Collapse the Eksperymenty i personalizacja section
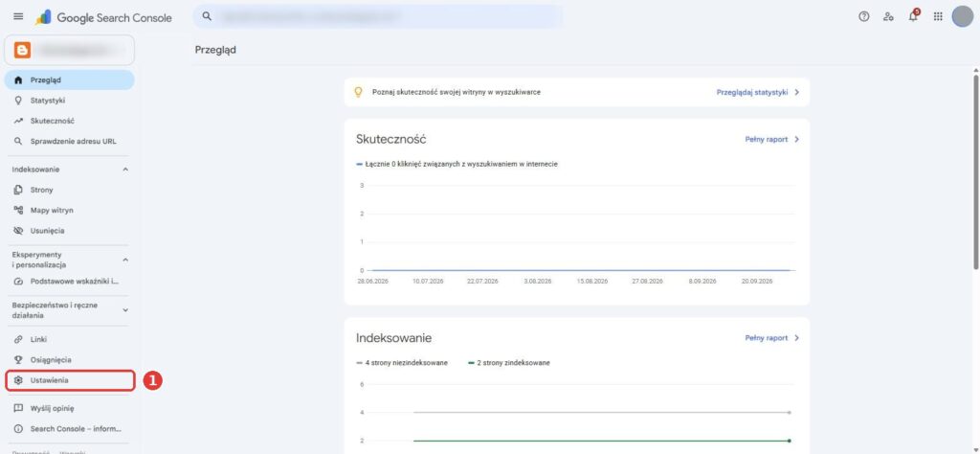980x454 pixels. click(x=125, y=260)
